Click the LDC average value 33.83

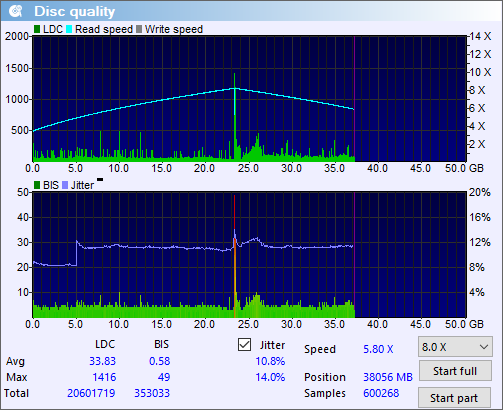[102, 361]
